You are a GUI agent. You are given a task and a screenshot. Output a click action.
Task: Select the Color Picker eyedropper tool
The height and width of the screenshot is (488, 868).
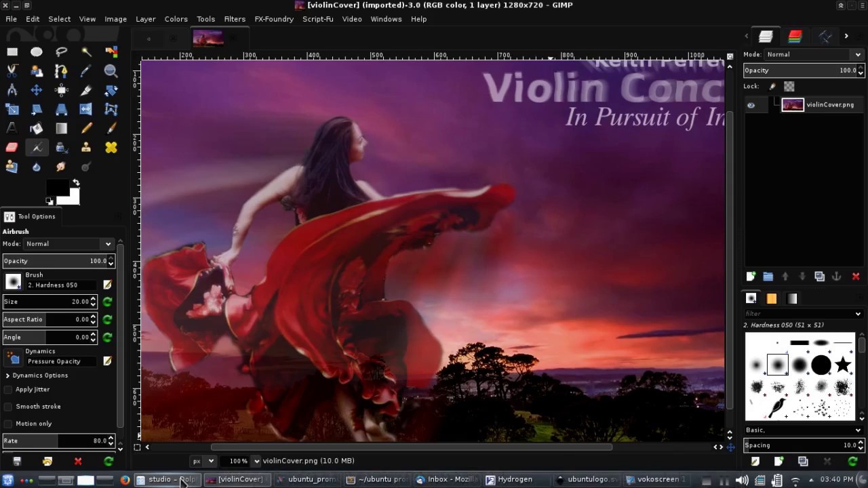click(86, 70)
